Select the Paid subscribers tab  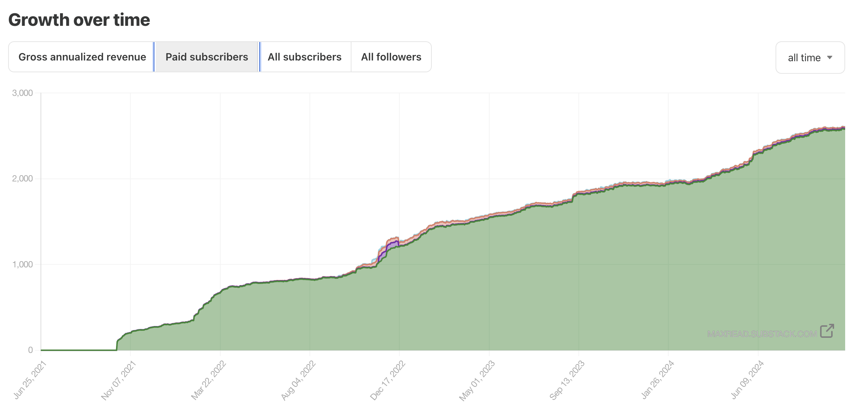pyautogui.click(x=207, y=57)
